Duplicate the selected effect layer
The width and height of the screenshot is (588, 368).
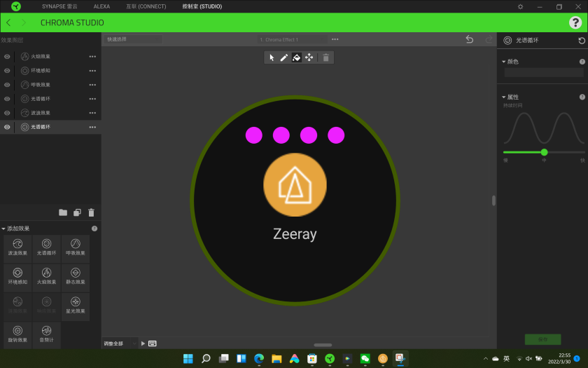(77, 212)
